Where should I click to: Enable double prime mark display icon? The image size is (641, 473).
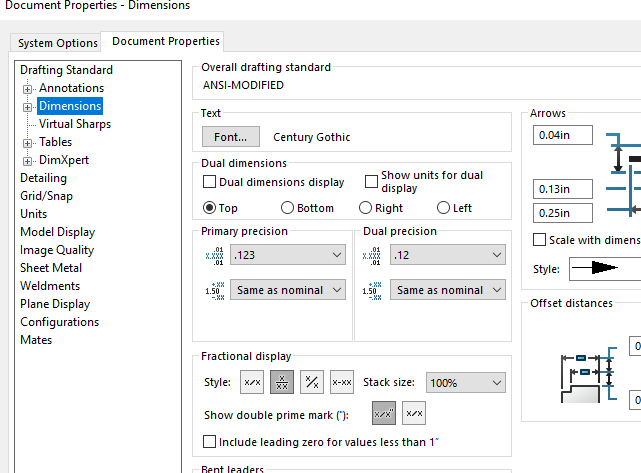384,413
